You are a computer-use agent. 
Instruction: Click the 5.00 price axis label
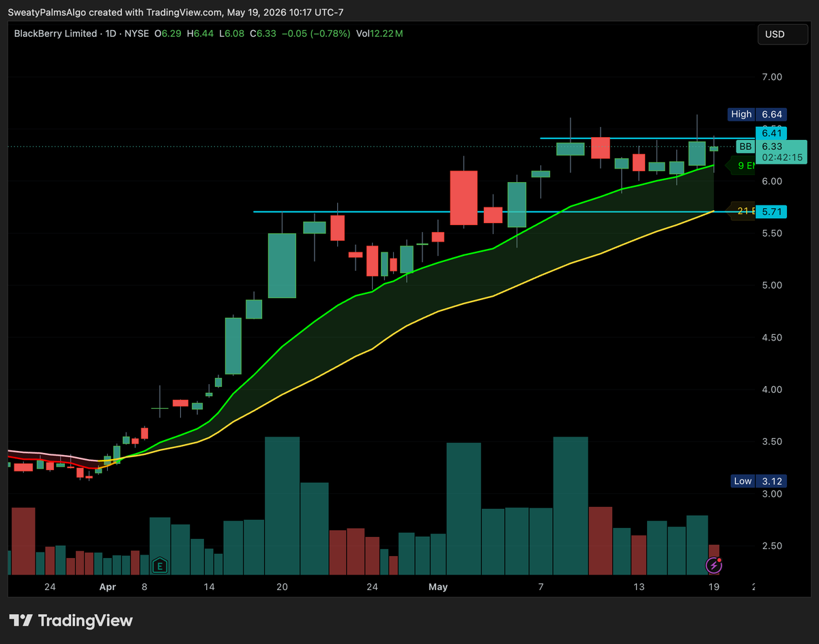pos(772,285)
